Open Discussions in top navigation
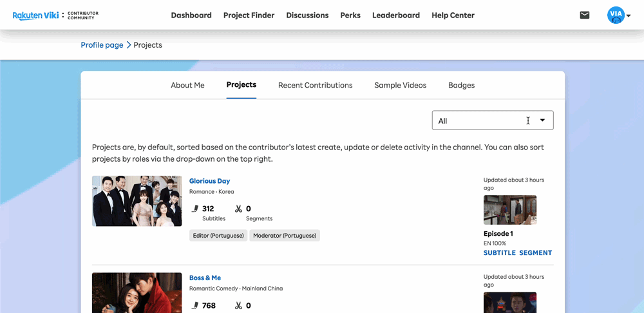Viewport: 644px width, 313px height. (307, 15)
